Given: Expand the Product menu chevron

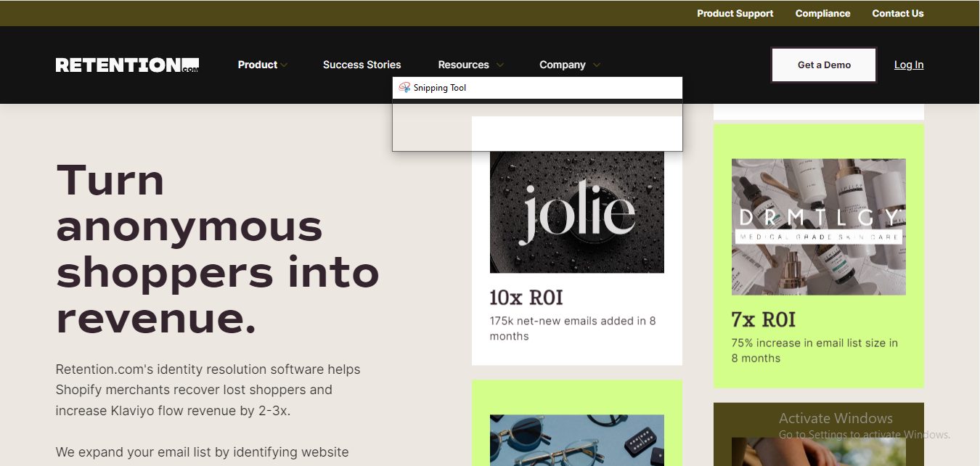Looking at the screenshot, I should tap(285, 65).
